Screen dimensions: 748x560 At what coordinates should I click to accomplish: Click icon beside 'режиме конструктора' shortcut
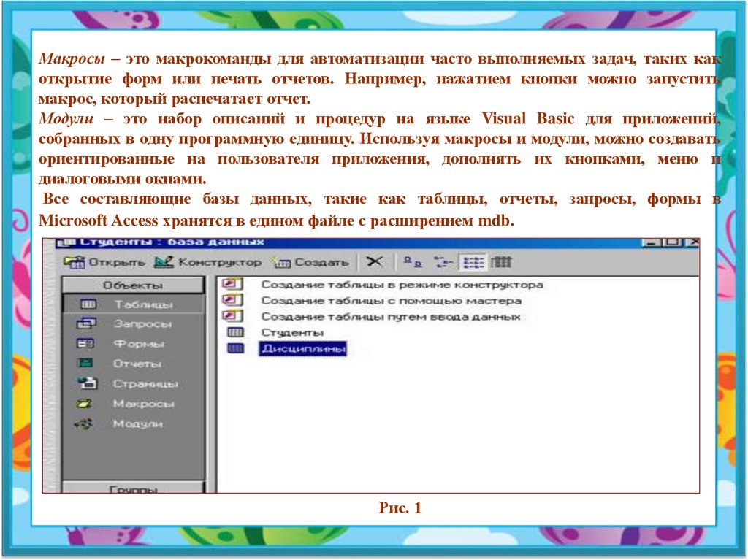pos(232,284)
